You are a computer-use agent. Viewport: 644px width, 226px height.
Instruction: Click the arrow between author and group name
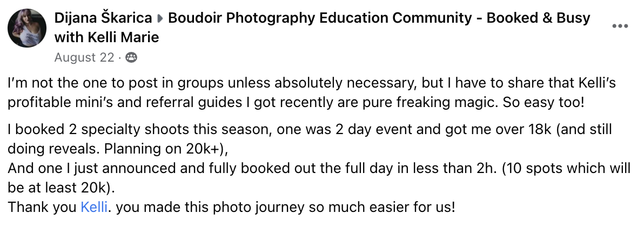(x=160, y=19)
